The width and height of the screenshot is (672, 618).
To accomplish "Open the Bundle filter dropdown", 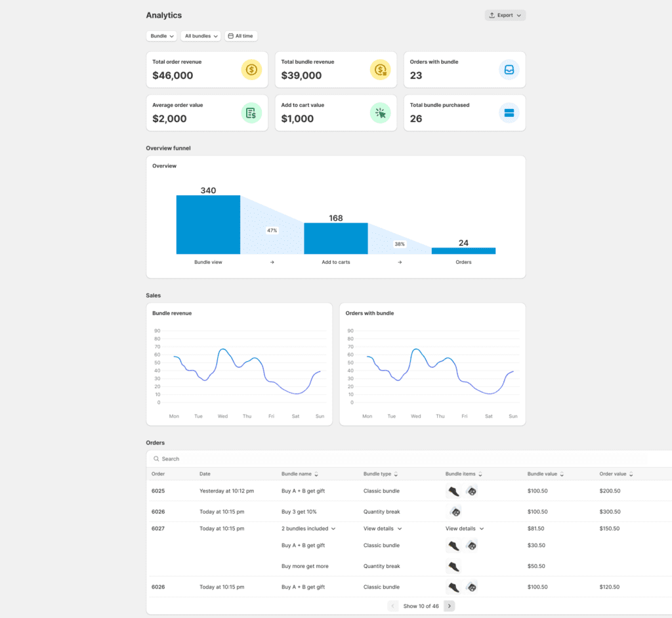I will click(161, 36).
